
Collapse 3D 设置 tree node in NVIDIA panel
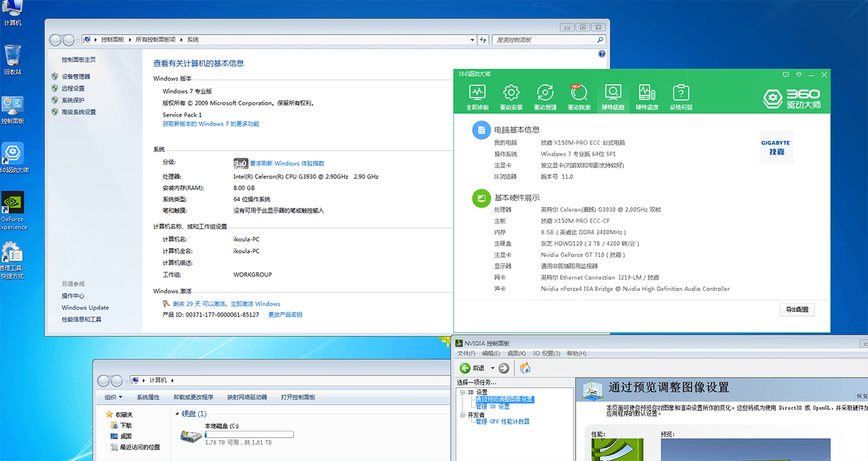[462, 392]
